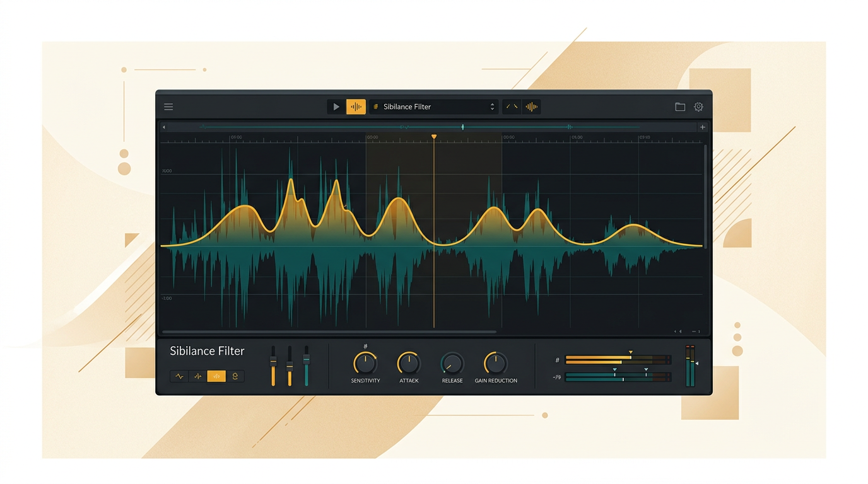Click the orange horizontal level meter
Image resolution: width=868 pixels, height=484 pixels.
coord(618,360)
